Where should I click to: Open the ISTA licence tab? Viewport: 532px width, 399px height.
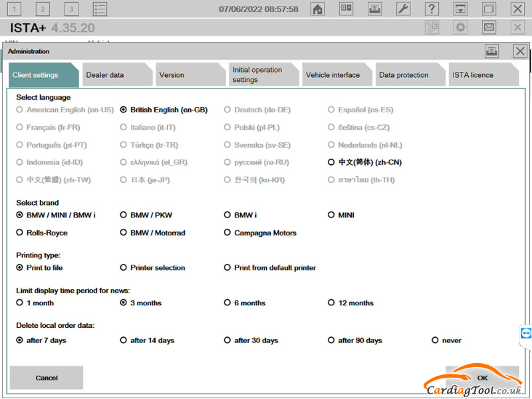coord(483,74)
